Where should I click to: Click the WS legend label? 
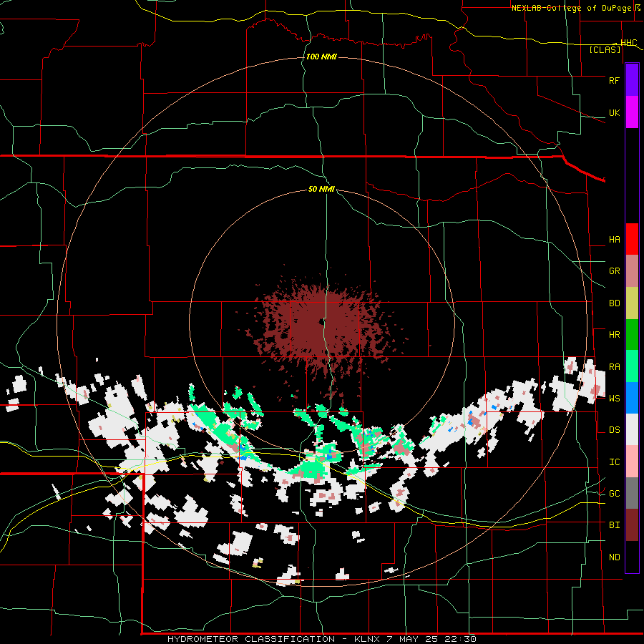pos(614,398)
